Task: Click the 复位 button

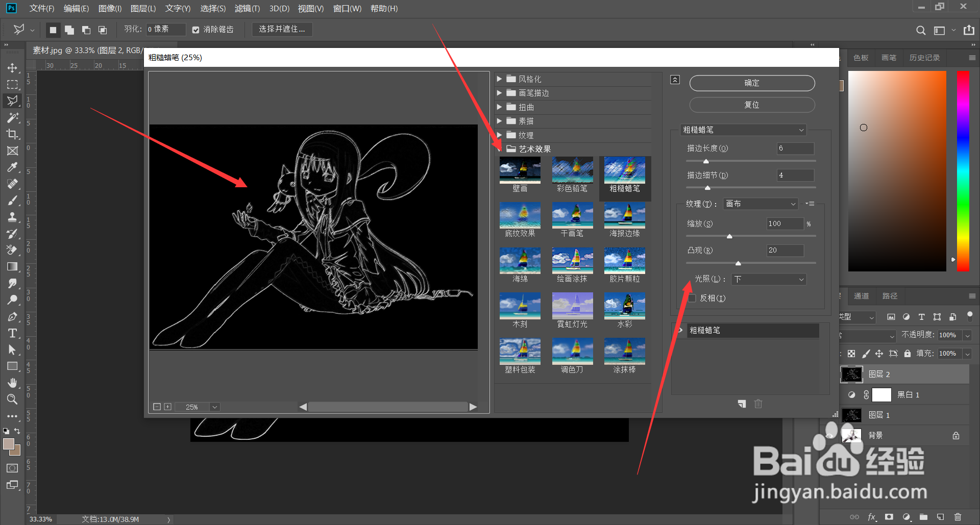Action: [752, 105]
